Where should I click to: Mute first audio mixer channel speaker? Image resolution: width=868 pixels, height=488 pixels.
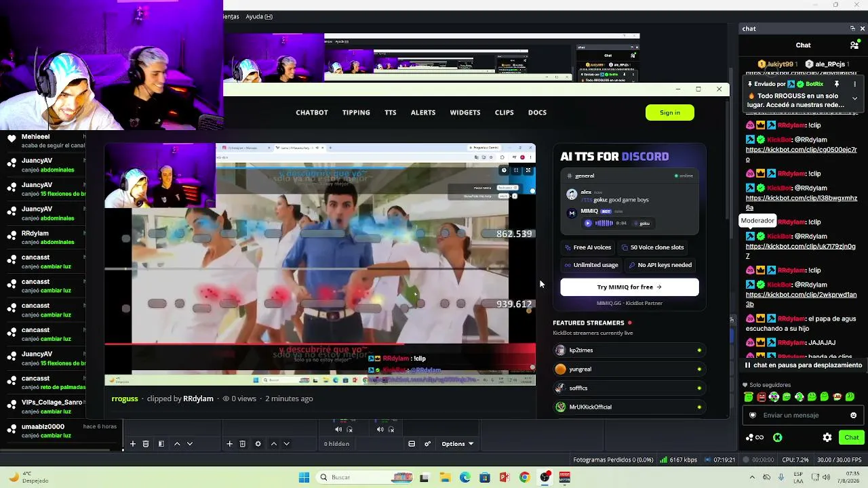338,429
